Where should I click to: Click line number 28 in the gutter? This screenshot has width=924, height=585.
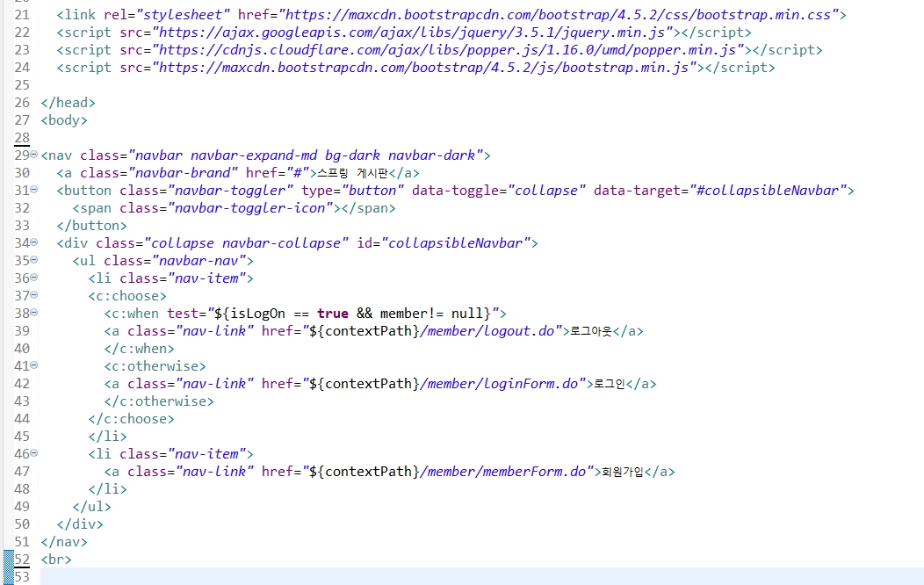click(x=22, y=138)
